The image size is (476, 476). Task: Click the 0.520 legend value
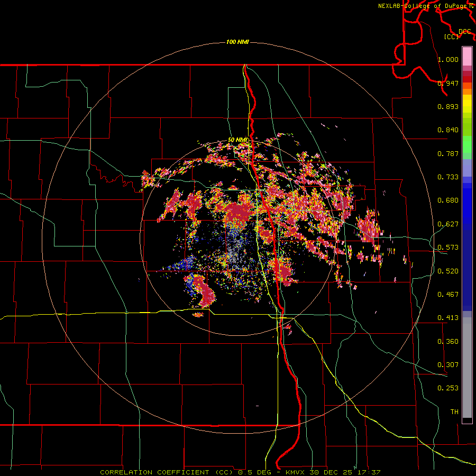click(x=448, y=271)
